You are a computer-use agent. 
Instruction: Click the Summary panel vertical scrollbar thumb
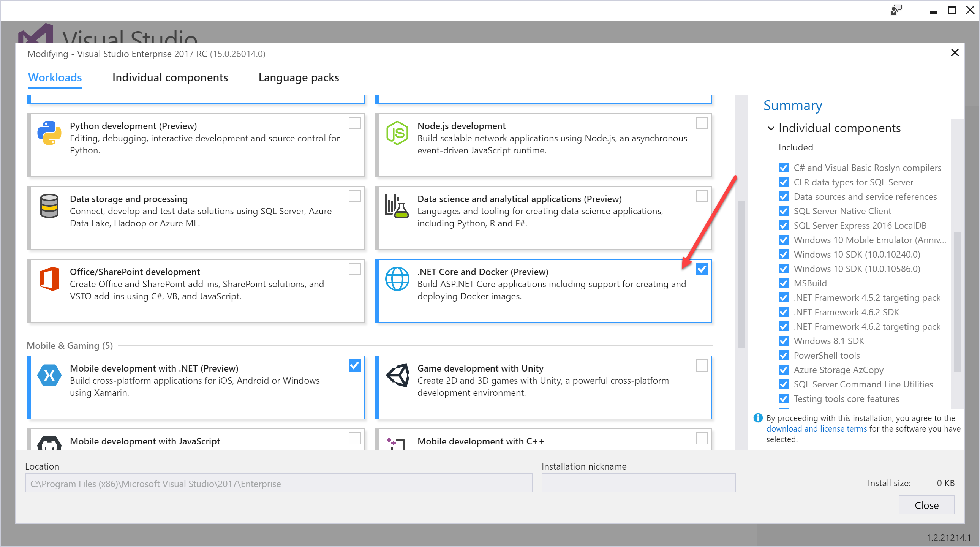[958, 301]
